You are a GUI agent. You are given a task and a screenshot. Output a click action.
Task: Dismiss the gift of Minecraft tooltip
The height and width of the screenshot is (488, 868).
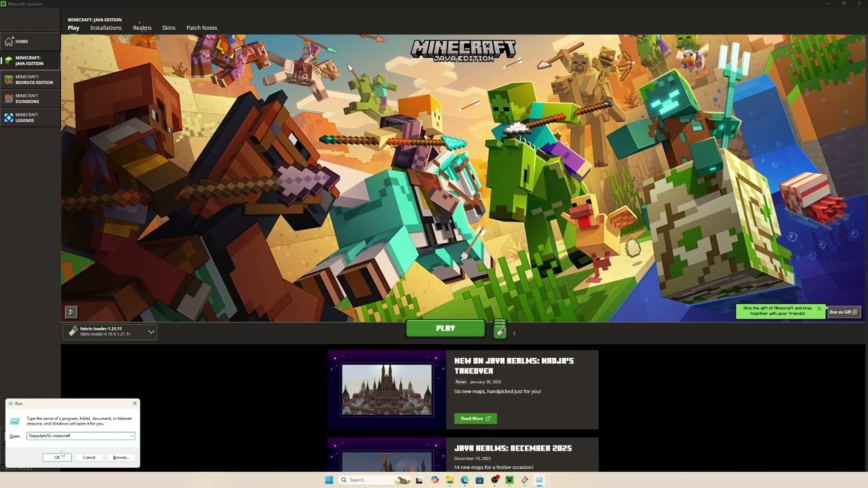pos(819,309)
